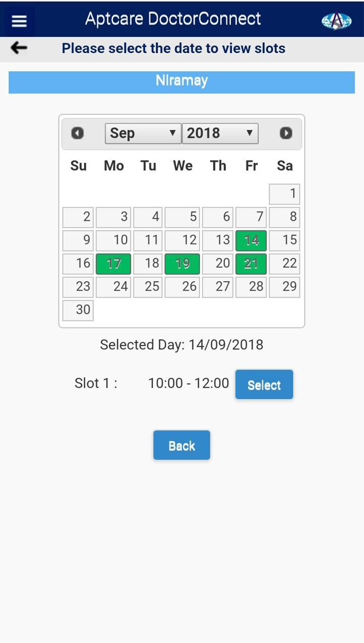
Task: Open the 2018 year dropdown
Action: click(220, 134)
